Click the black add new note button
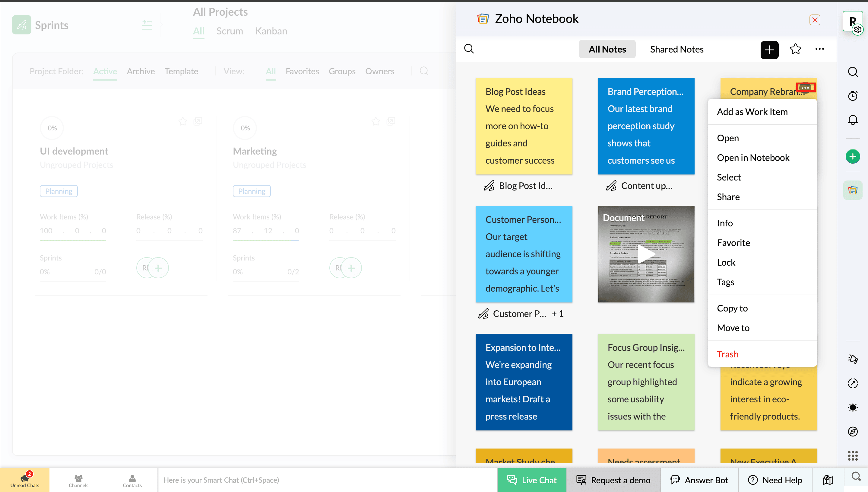Viewport: 868px width, 492px height. (x=769, y=50)
